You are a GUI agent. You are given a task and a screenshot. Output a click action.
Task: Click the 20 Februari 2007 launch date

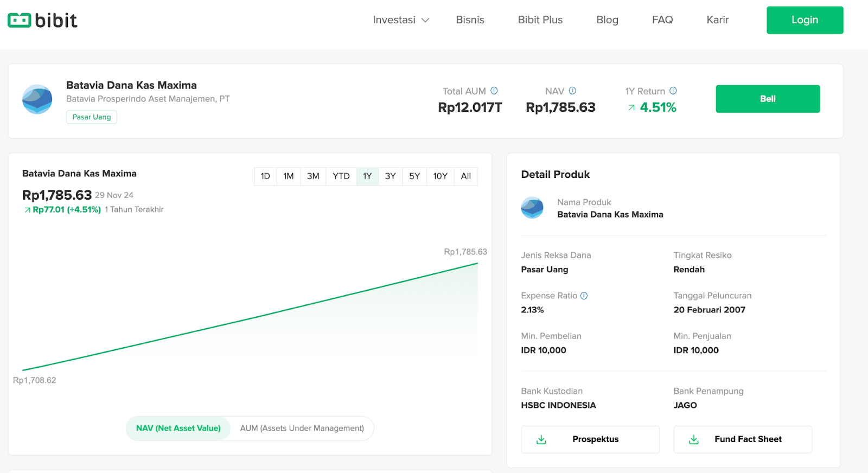(x=710, y=310)
